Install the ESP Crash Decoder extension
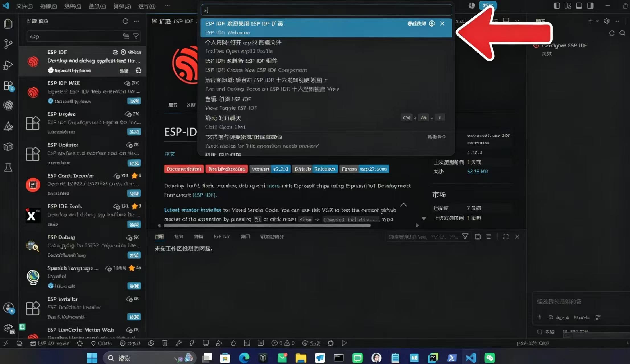630x364 pixels. click(134, 193)
